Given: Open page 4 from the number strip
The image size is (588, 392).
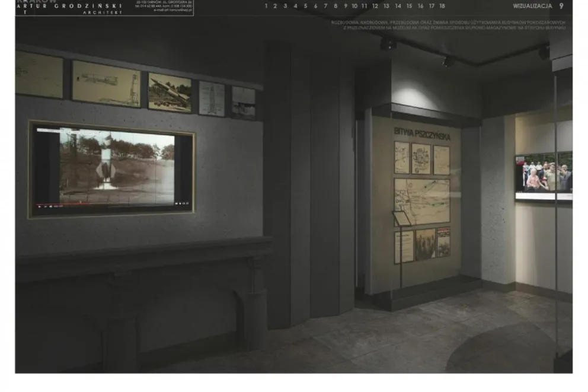Looking at the screenshot, I should coord(295,6).
